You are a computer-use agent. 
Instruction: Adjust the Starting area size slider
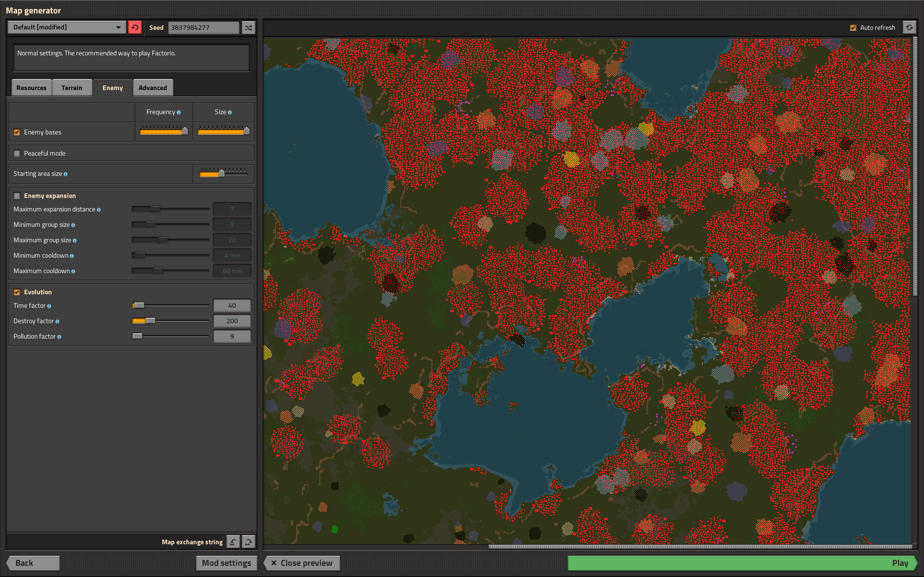pos(224,173)
